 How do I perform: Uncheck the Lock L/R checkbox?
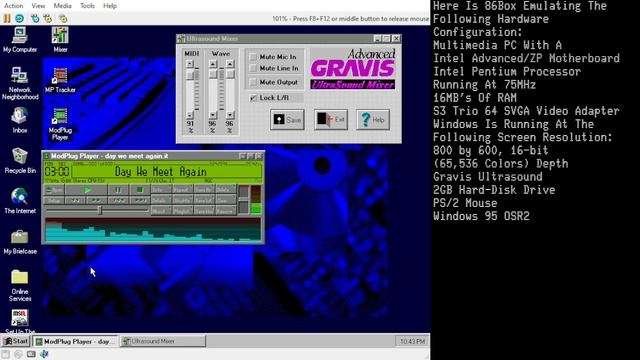[253, 98]
